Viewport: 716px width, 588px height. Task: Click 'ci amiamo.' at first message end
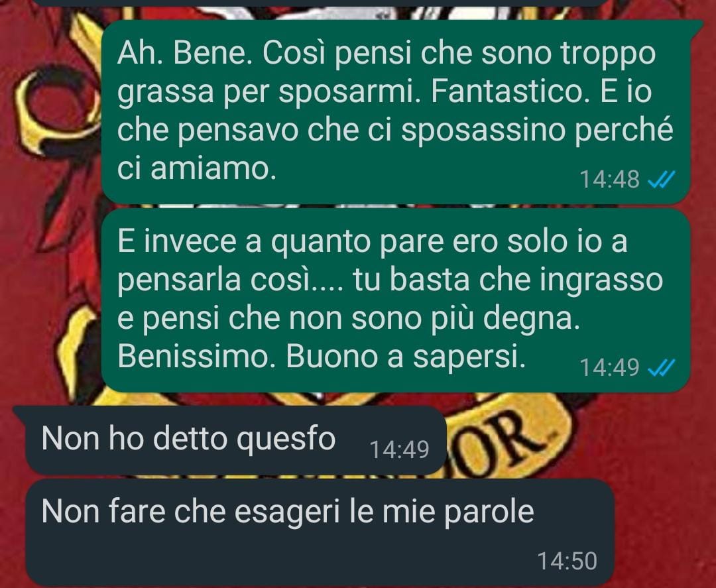pos(197,168)
